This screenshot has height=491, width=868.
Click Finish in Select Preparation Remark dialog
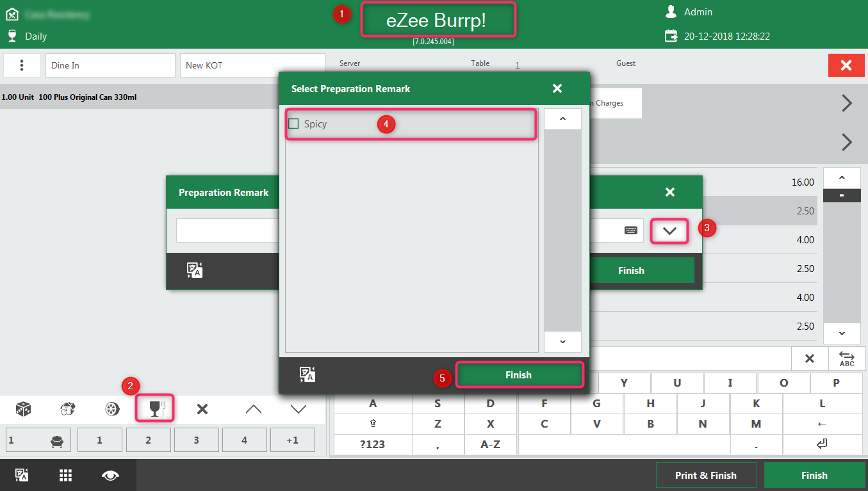(519, 375)
